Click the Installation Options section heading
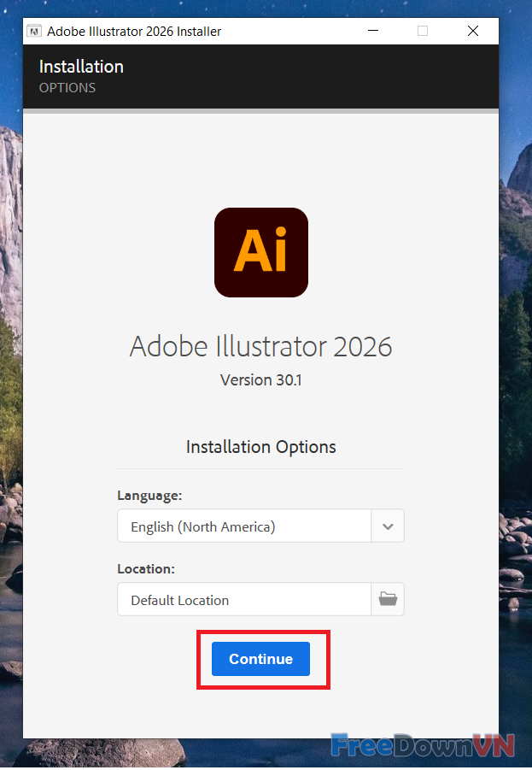Image resolution: width=532 pixels, height=770 pixels. (x=260, y=447)
